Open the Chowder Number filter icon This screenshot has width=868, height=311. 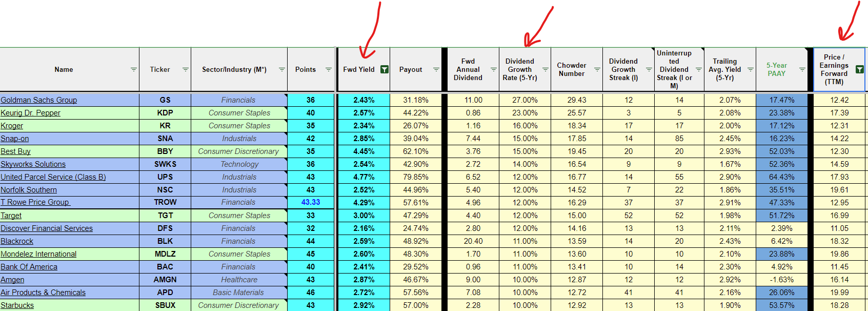[597, 69]
